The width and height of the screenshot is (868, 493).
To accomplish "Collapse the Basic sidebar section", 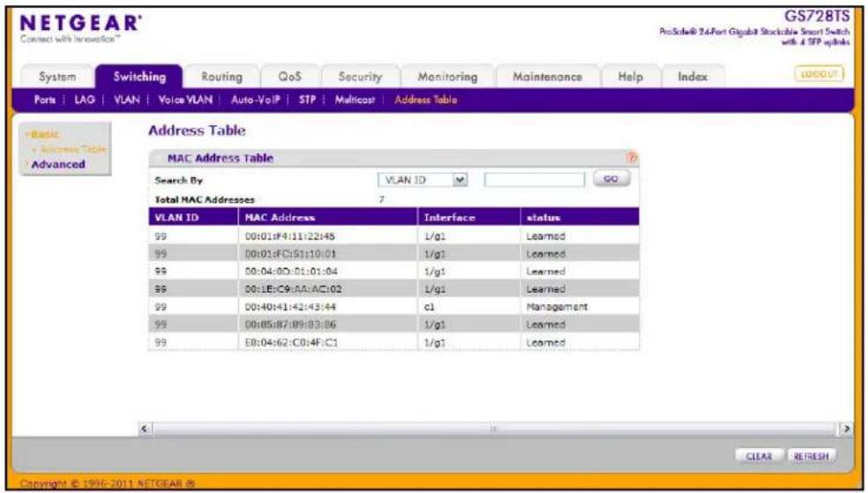I will click(44, 134).
